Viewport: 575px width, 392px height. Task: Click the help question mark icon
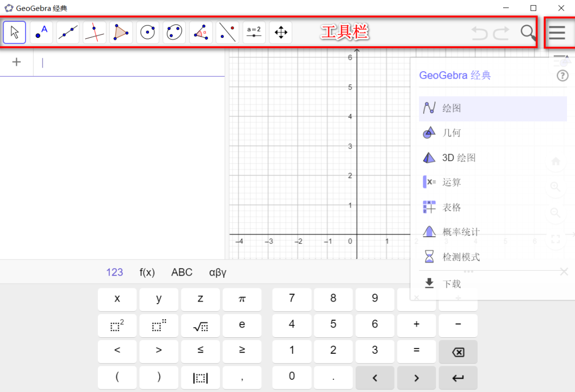[x=562, y=76]
